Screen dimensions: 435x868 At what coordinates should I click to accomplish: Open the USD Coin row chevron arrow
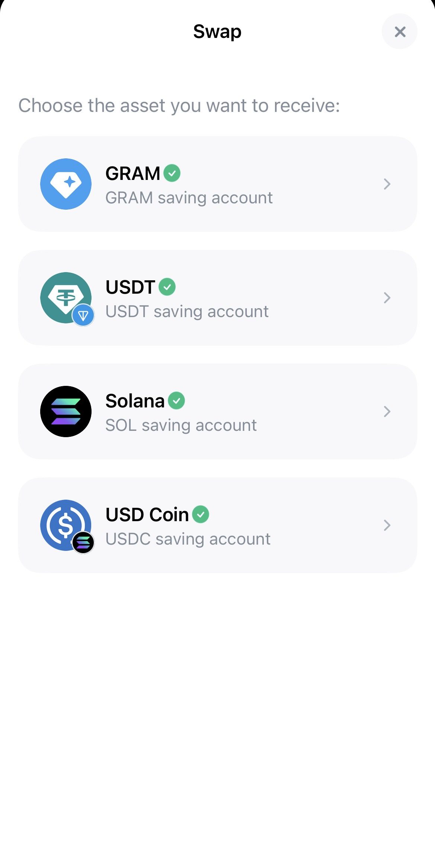click(387, 525)
